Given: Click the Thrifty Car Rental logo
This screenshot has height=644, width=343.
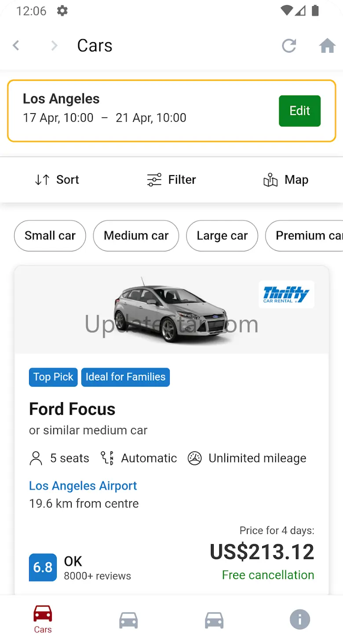Looking at the screenshot, I should tap(286, 294).
